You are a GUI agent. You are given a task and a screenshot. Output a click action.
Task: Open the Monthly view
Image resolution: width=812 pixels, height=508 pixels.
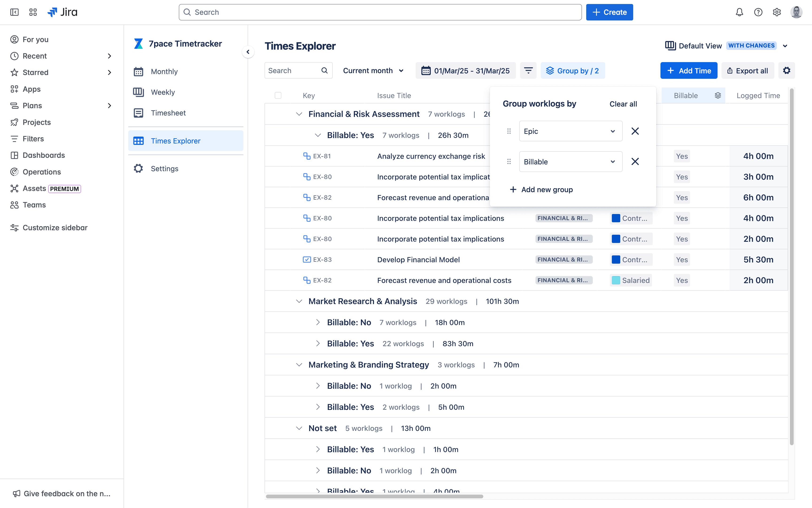186,71
